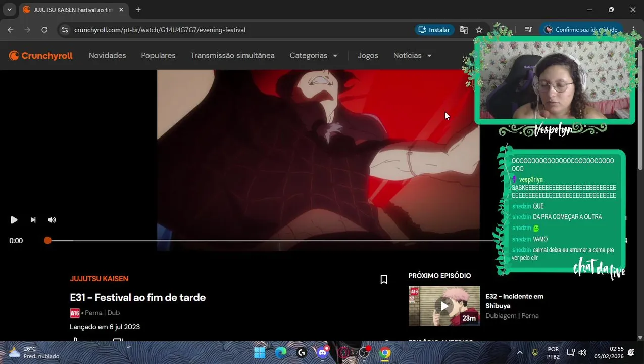Close the JUJUTSU KAISEN tab
The width and height of the screenshot is (644, 364).
tap(121, 10)
